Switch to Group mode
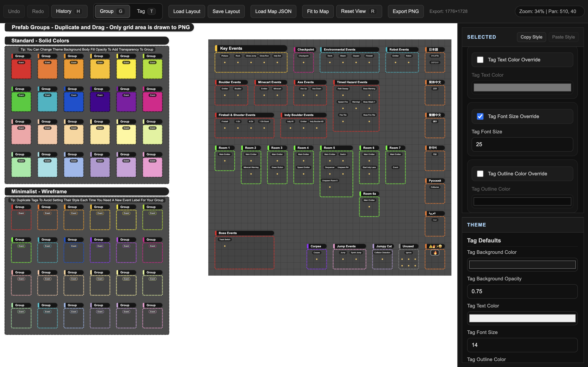Screen dimensions: 588x367 pyautogui.click(x=112, y=11)
